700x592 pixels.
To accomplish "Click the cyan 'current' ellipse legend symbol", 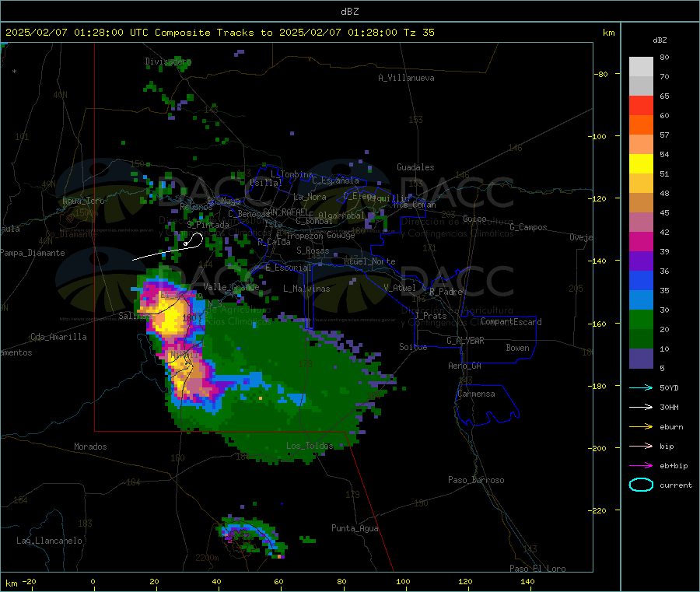I will click(x=641, y=485).
